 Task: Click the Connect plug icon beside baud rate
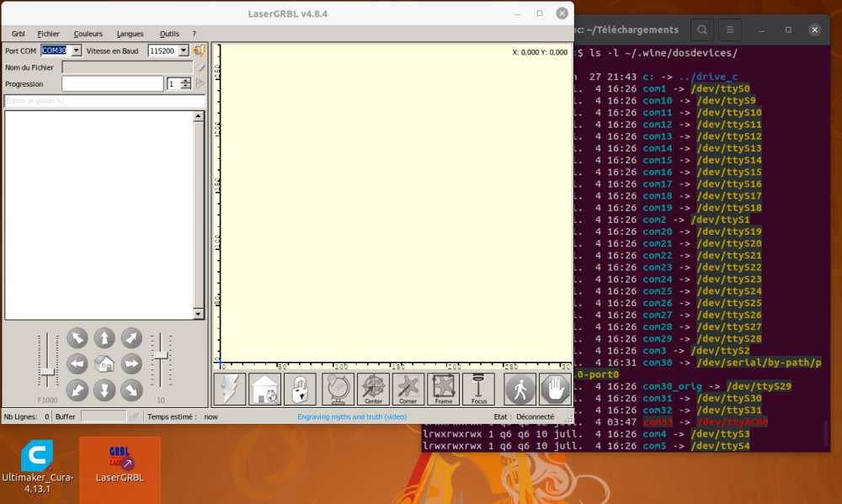tap(200, 50)
